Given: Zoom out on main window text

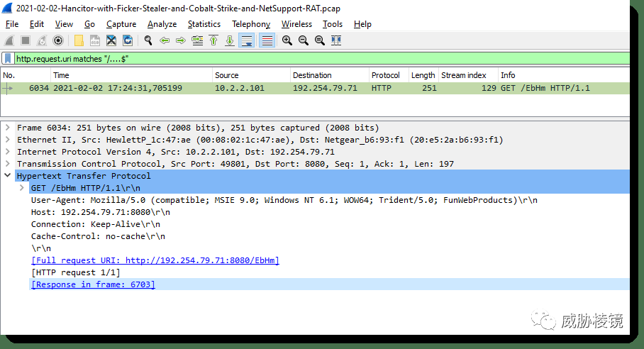Looking at the screenshot, I should [x=304, y=40].
